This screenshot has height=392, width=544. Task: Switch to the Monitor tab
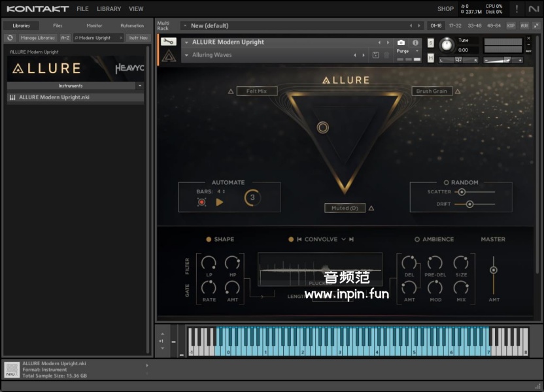click(94, 25)
